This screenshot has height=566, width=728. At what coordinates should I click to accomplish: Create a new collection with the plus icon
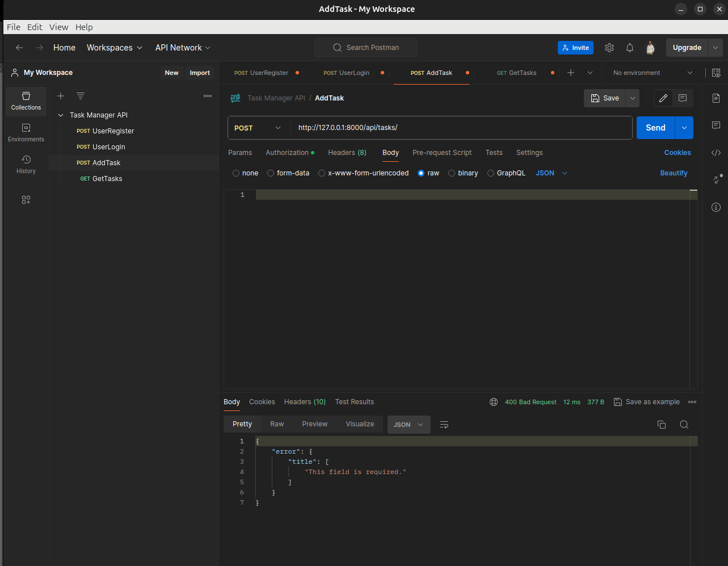[61, 96]
